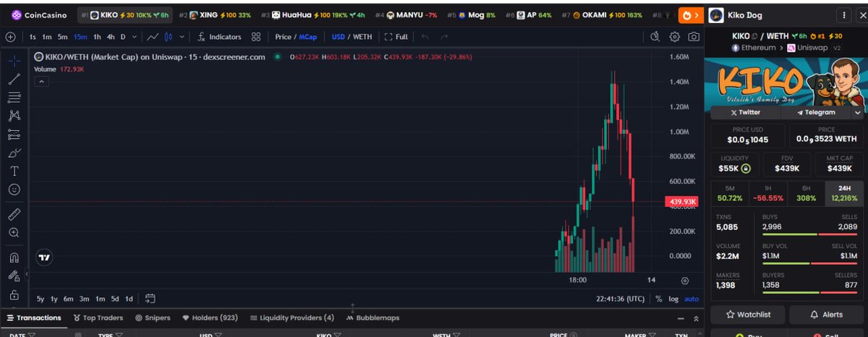Select the patterns drawing tool
This screenshot has width=868, height=337.
[x=14, y=116]
